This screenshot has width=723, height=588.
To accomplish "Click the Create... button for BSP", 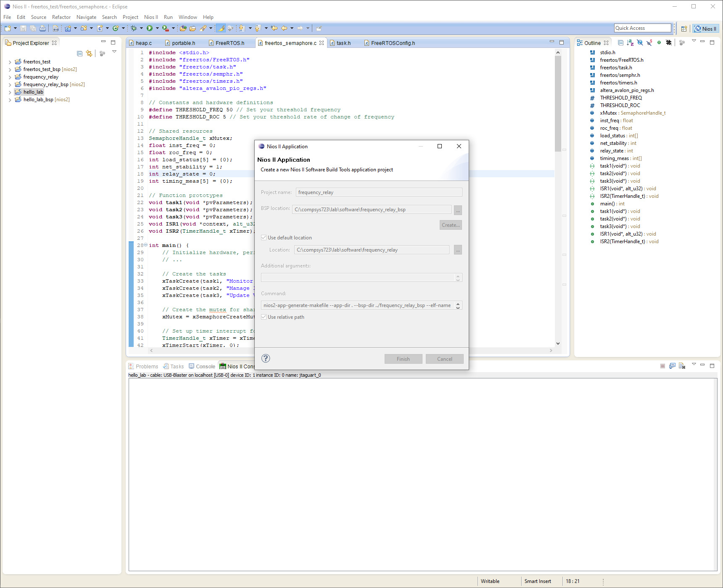I will pyautogui.click(x=451, y=225).
